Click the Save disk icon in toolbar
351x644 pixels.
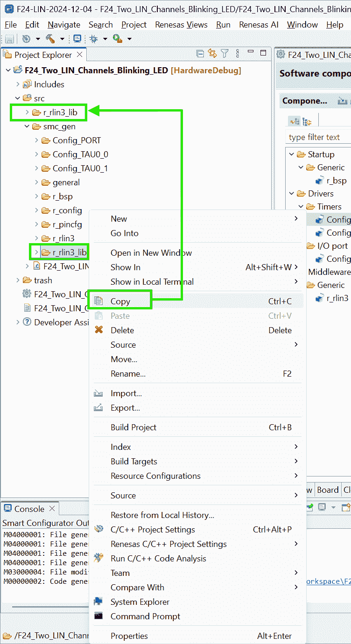9,39
